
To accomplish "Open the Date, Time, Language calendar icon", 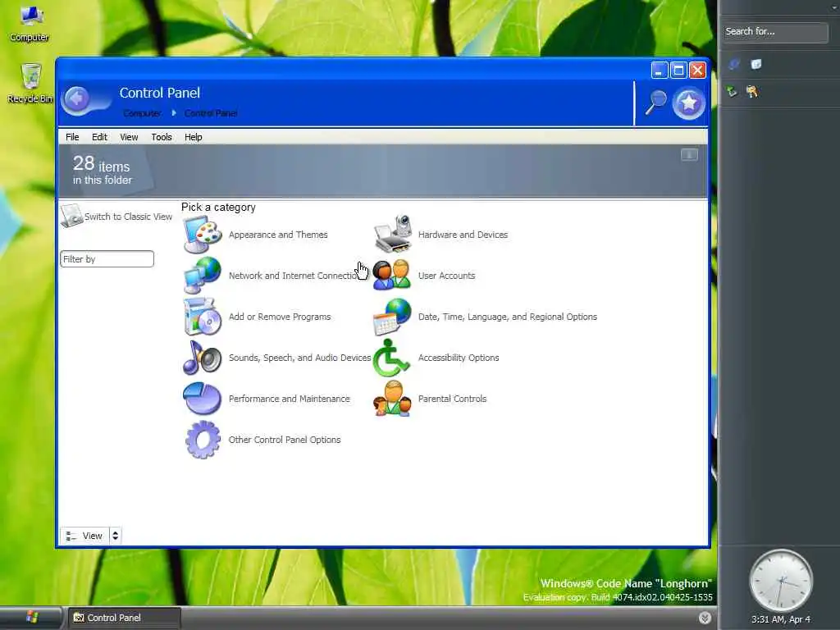I will 392,317.
